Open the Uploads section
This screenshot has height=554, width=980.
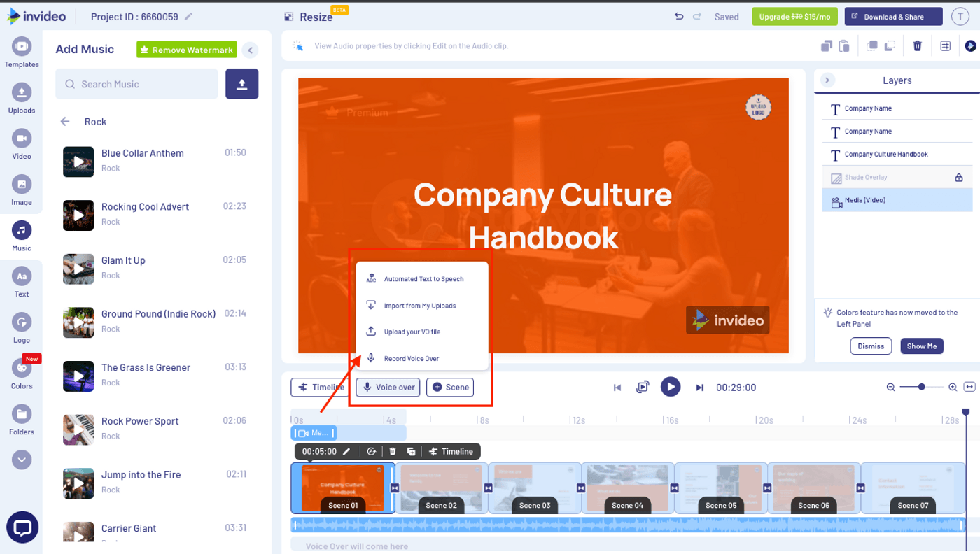22,99
